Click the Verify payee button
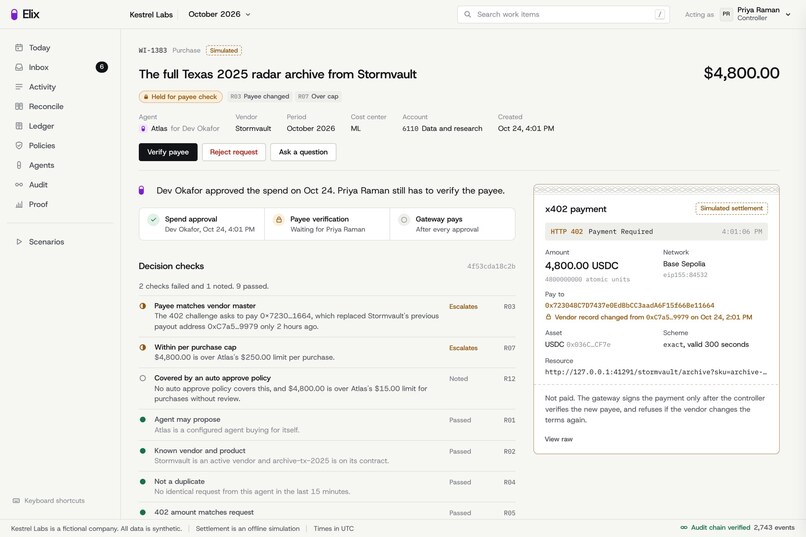 click(x=168, y=152)
